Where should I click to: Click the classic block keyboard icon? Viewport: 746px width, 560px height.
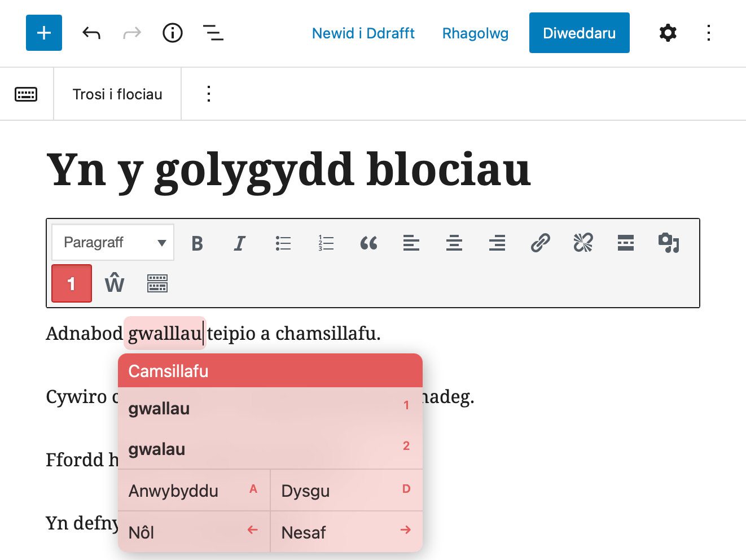coord(26,94)
